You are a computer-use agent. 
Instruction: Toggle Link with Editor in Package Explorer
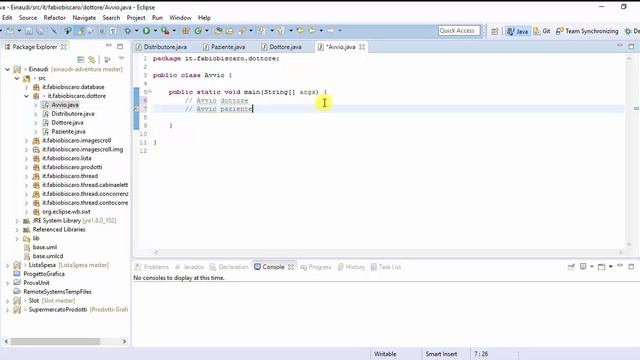[92, 60]
